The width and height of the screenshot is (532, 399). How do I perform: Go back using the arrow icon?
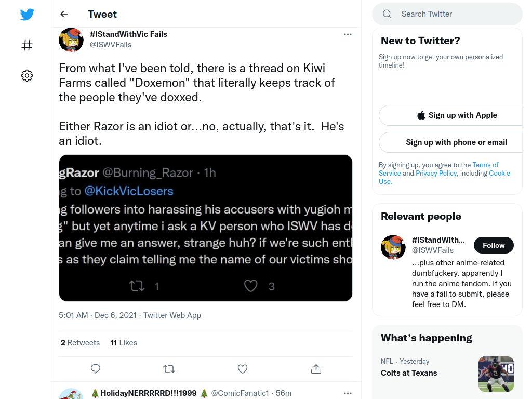click(x=64, y=14)
